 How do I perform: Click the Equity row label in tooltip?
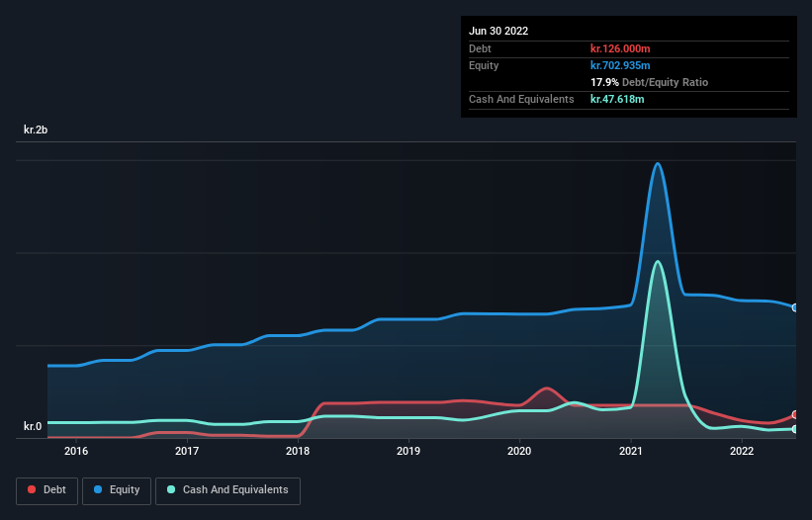point(484,65)
